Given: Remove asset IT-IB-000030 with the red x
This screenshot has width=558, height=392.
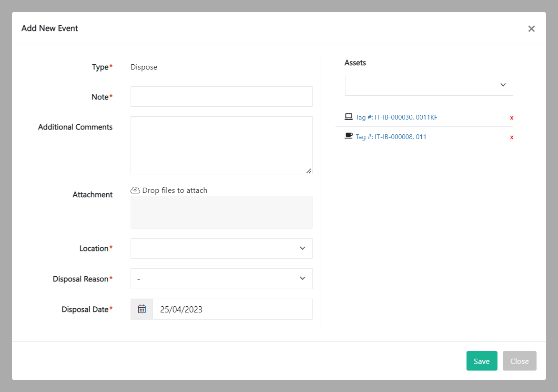Looking at the screenshot, I should click(512, 118).
